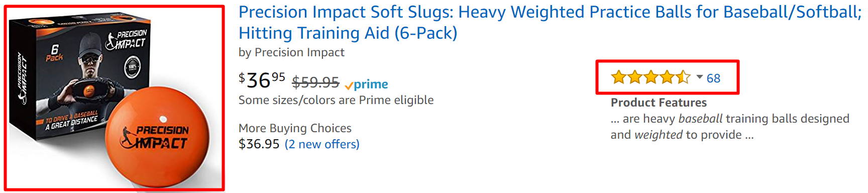
Task: Click the Prime checkmark logo
Action: pos(367,84)
